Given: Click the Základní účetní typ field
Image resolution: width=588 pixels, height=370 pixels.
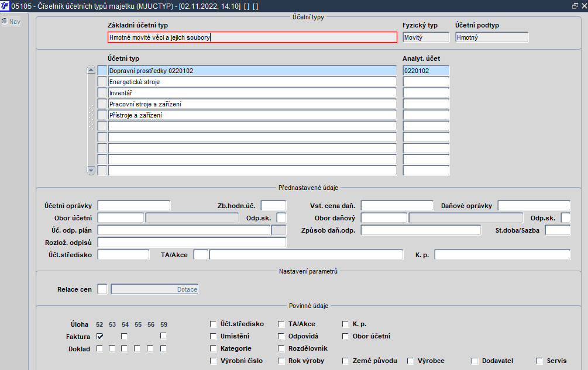Looking at the screenshot, I should click(252, 37).
